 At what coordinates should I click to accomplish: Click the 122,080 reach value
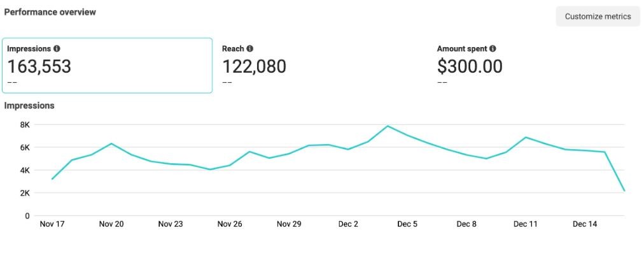[255, 66]
